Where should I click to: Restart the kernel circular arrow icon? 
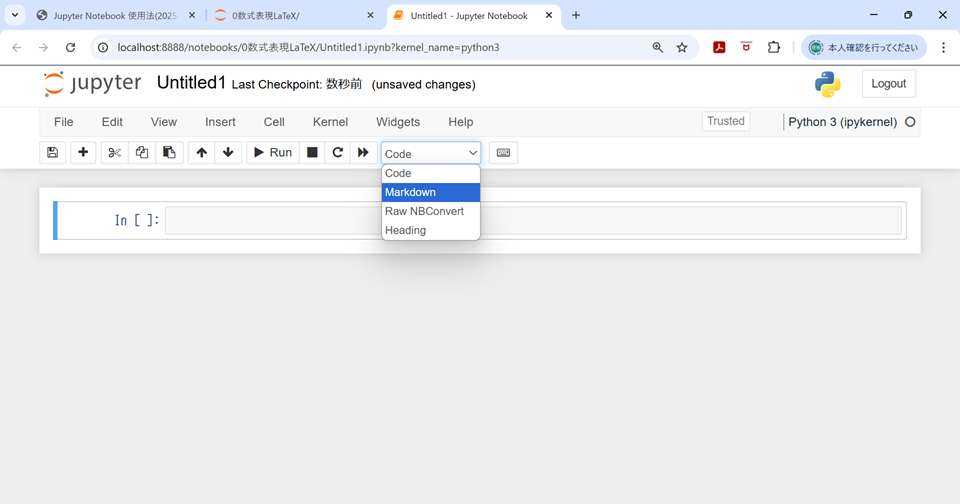[337, 152]
